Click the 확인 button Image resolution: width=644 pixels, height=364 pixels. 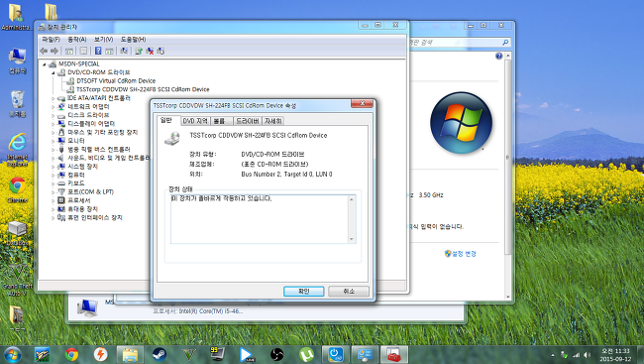(303, 292)
